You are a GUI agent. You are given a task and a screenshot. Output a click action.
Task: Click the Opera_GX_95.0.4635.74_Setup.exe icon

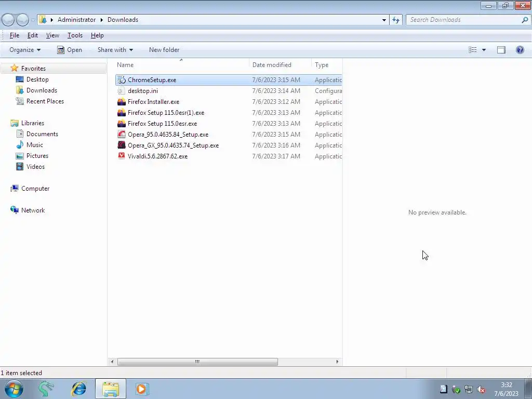(122, 145)
